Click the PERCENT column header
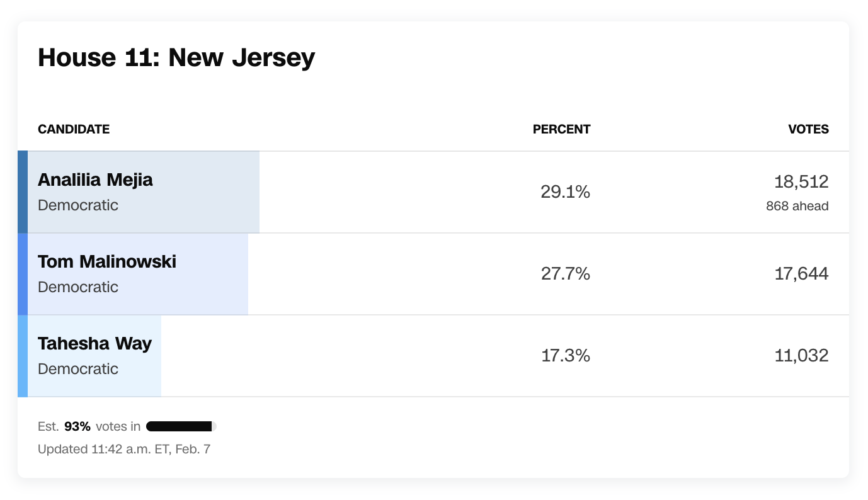868x500 pixels. tap(561, 129)
